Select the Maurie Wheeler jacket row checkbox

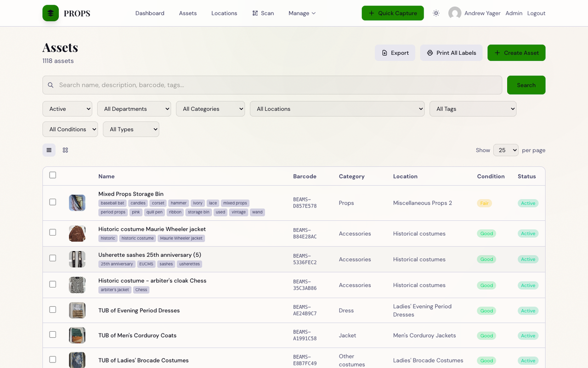coord(53,232)
